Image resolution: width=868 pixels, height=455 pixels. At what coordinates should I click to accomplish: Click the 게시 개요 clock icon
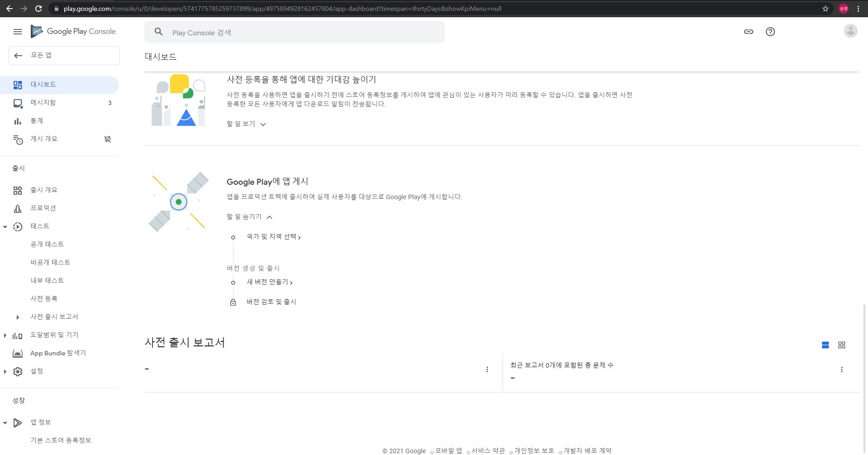point(18,140)
